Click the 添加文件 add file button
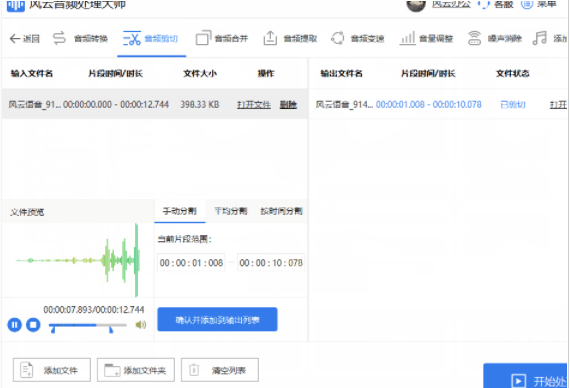This screenshot has height=388, width=570. click(52, 370)
